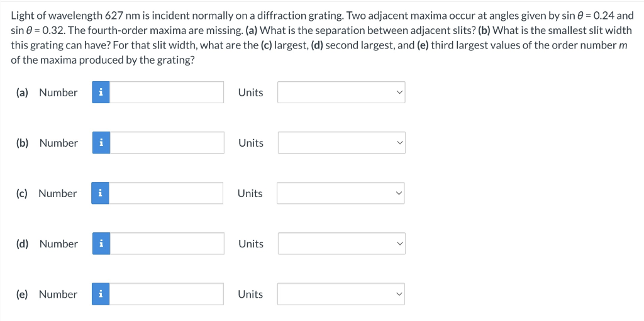This screenshot has width=644, height=321.
Task: Click the info icon for part (a)
Action: coord(101,93)
